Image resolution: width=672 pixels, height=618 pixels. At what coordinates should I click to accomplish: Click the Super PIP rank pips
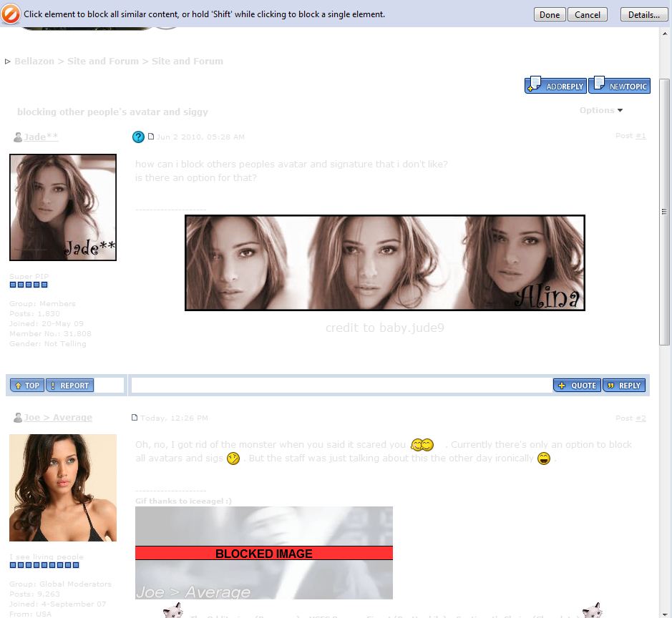[29, 285]
